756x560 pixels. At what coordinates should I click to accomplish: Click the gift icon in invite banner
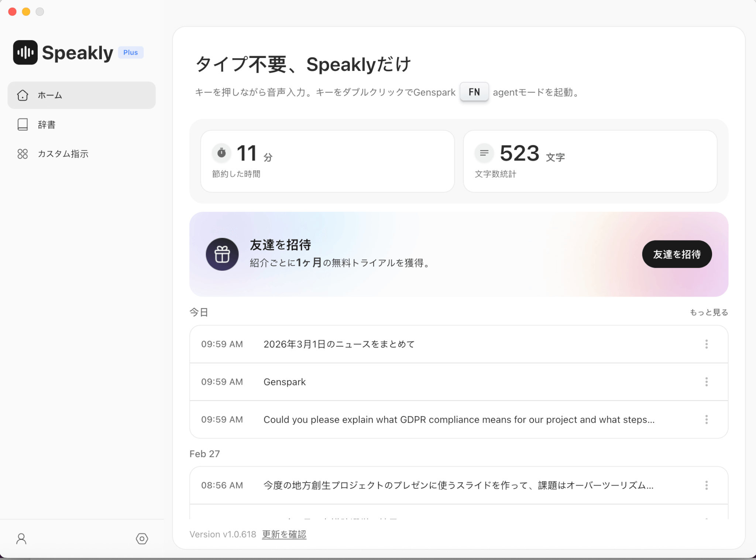tap(222, 254)
